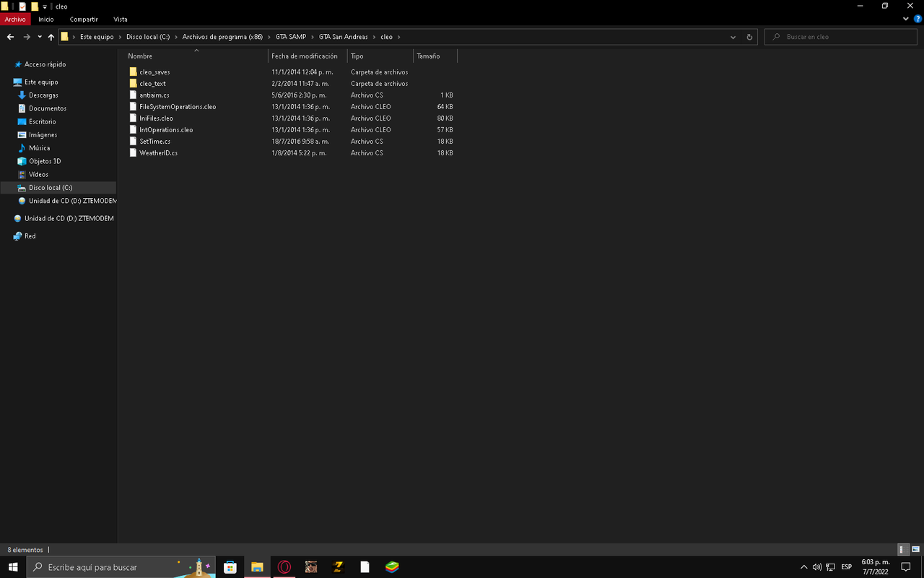Screen dimensions: 924x578
Task: Open the Windows Start menu
Action: (13, 567)
